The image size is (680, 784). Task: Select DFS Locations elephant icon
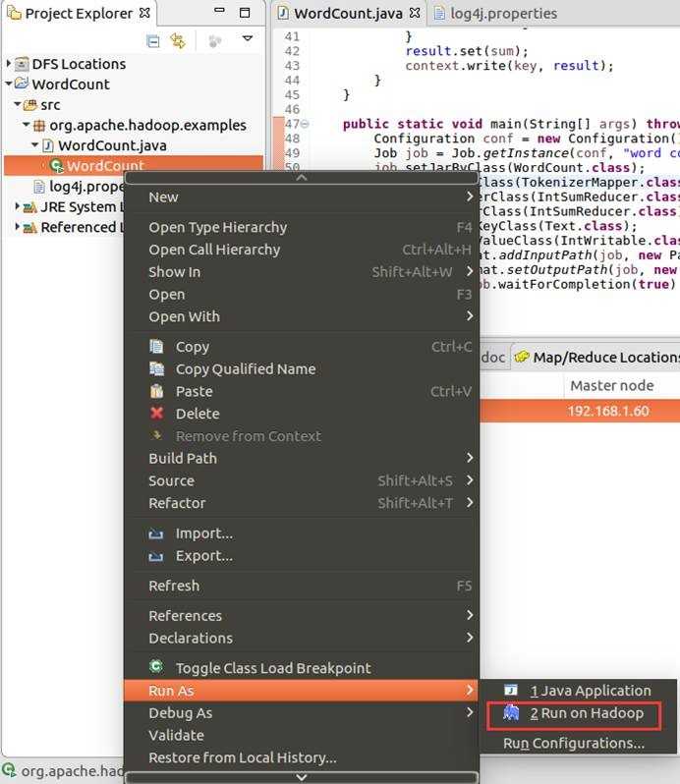22,64
